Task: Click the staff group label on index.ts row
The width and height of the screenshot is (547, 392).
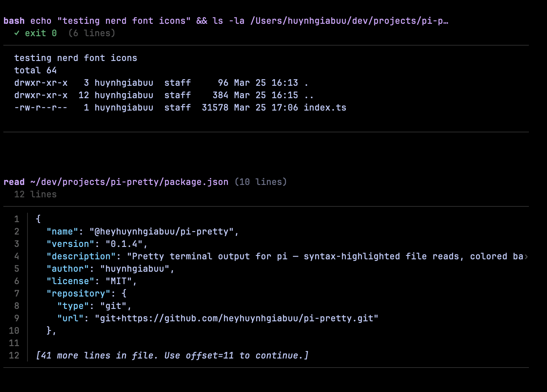Action: click(178, 108)
